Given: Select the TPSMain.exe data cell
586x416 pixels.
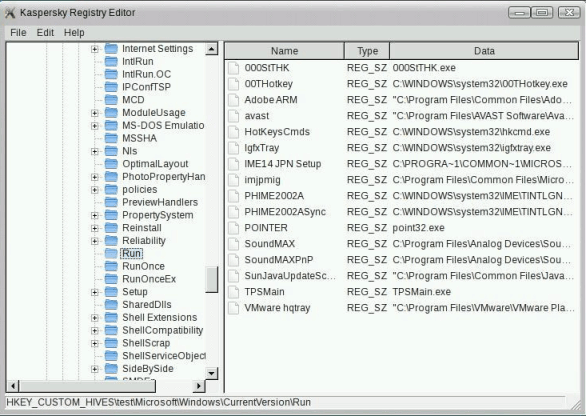Looking at the screenshot, I should tap(421, 292).
